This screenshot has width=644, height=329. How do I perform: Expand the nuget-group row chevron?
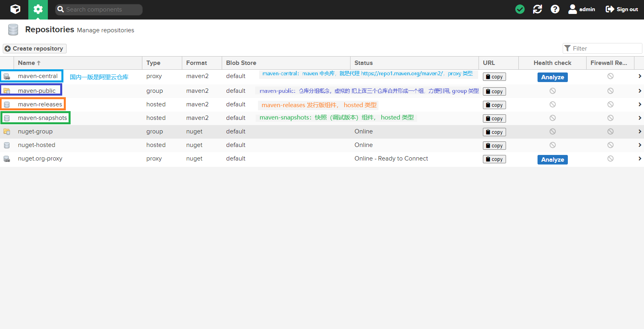click(640, 131)
